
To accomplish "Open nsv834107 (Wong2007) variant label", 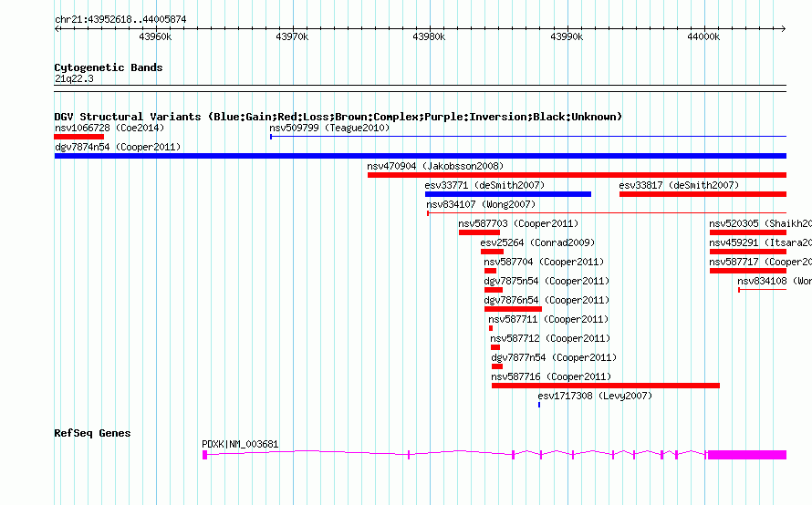I will (481, 204).
